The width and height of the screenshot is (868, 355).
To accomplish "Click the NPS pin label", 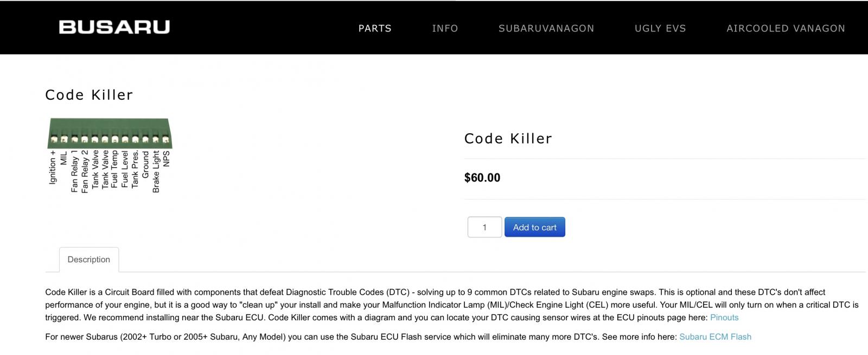I will point(167,159).
